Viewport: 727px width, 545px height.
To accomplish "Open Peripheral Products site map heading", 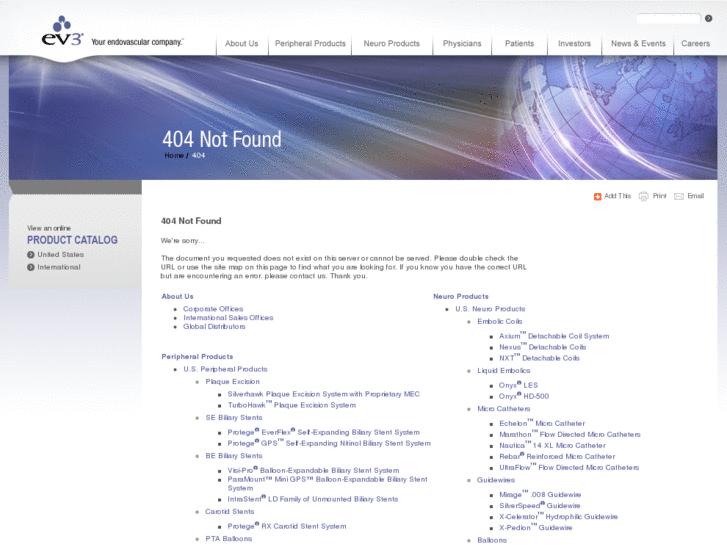I will 197,357.
